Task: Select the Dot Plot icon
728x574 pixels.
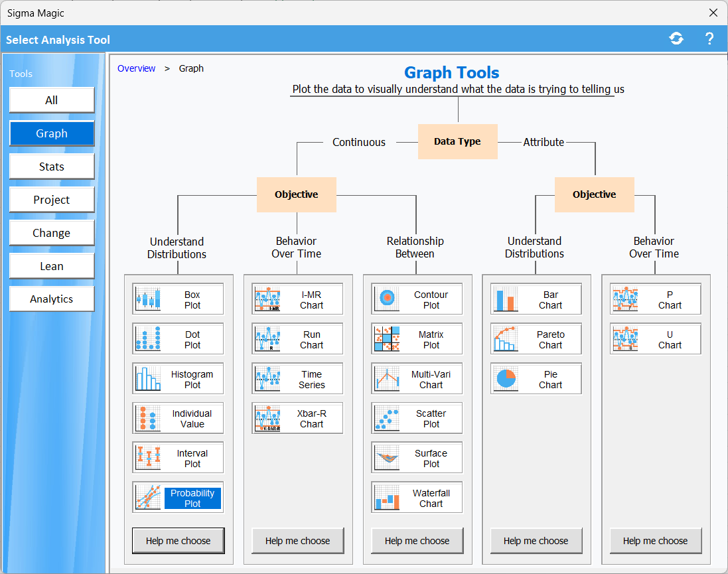Action: pyautogui.click(x=148, y=339)
